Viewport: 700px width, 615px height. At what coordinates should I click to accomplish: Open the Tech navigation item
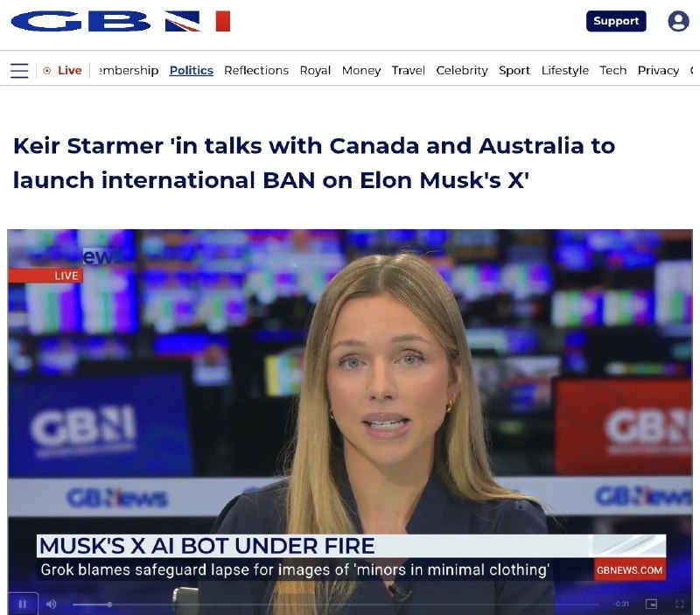point(613,71)
